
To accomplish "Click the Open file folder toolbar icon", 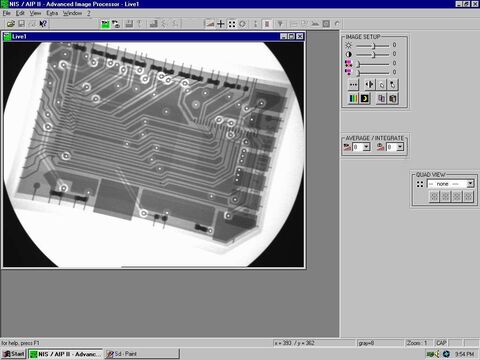I will pos(11,24).
